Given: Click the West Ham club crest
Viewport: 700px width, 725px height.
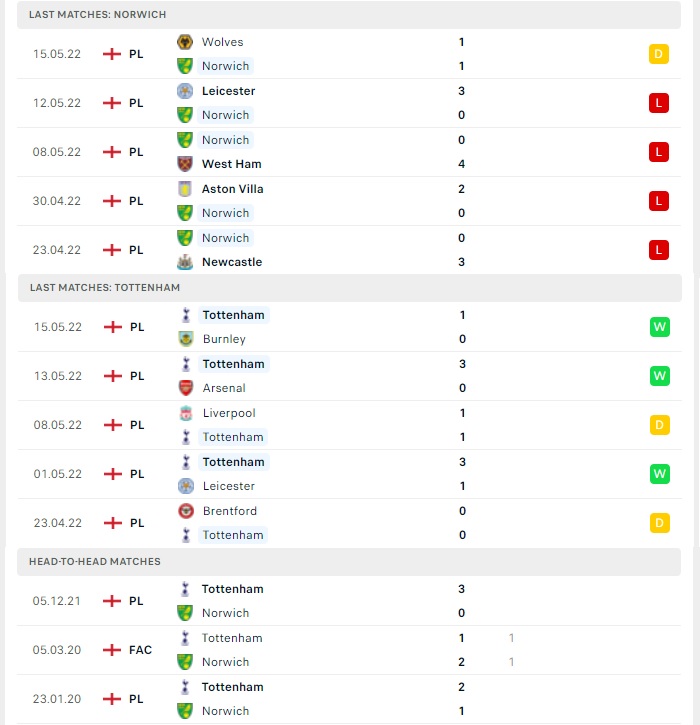Looking at the screenshot, I should (185, 164).
